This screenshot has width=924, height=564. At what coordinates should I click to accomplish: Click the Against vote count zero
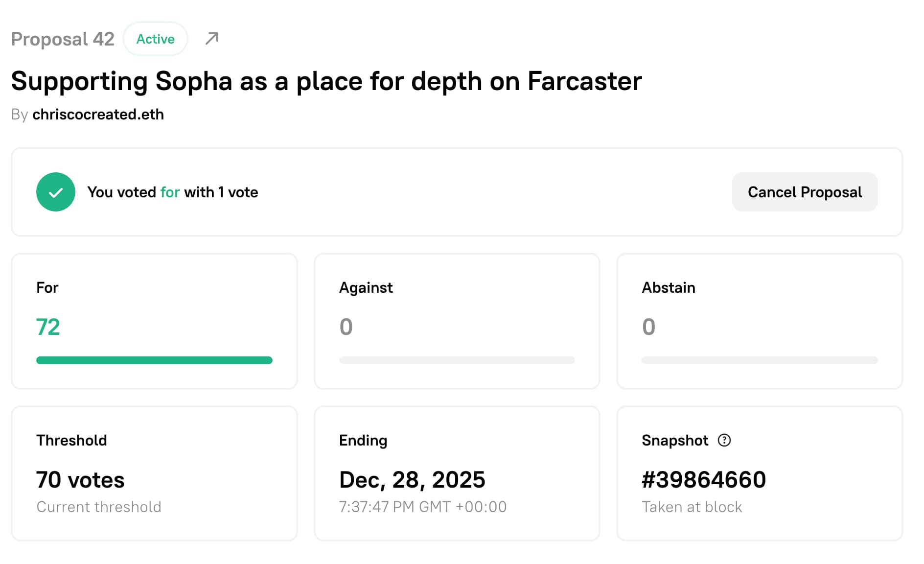[x=346, y=327]
